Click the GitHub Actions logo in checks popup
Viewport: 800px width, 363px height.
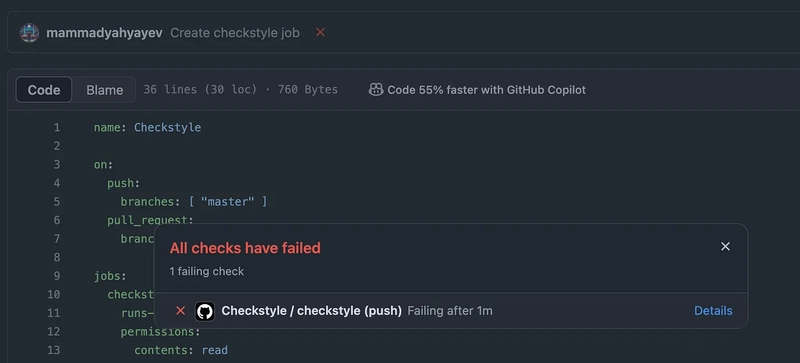(205, 311)
